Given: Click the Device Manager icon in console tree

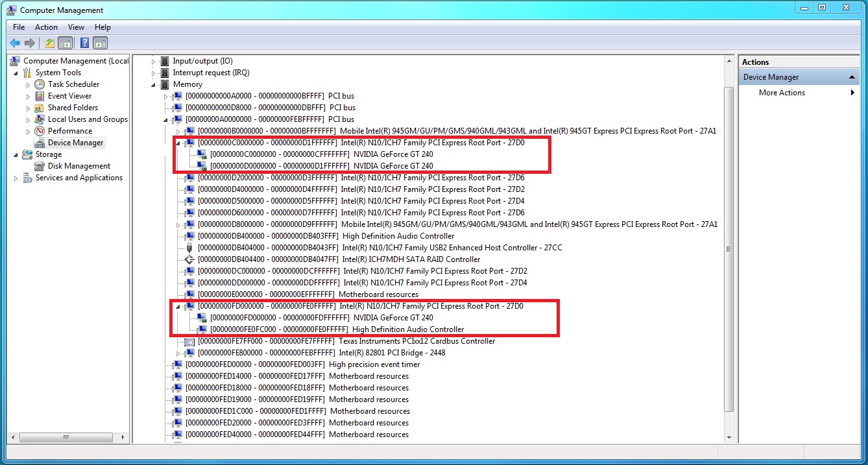Looking at the screenshot, I should pyautogui.click(x=40, y=143).
